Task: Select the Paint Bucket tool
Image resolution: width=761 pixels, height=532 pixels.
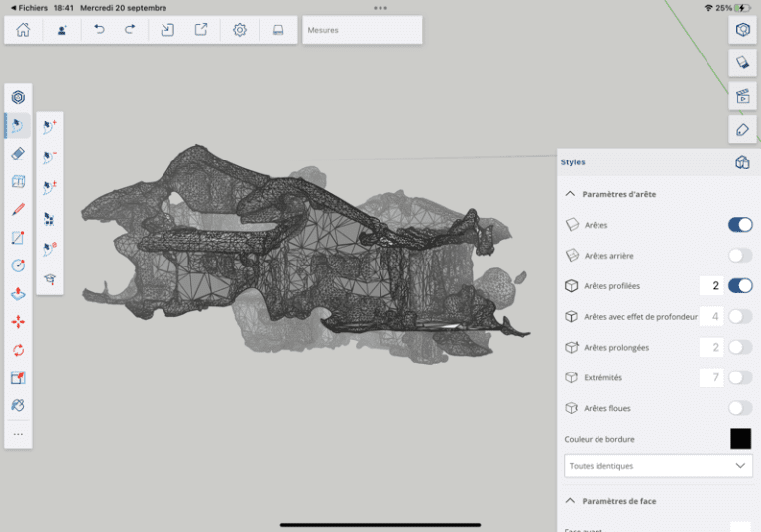Action: (18, 405)
